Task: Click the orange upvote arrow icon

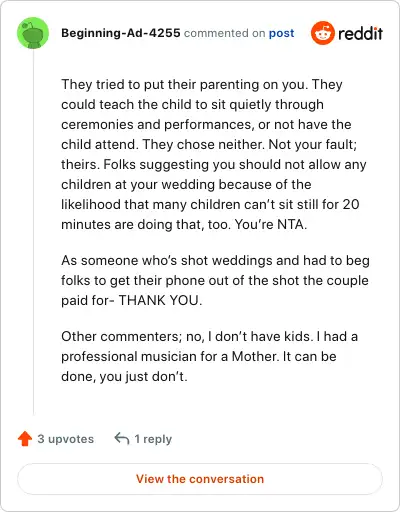Action: point(25,439)
